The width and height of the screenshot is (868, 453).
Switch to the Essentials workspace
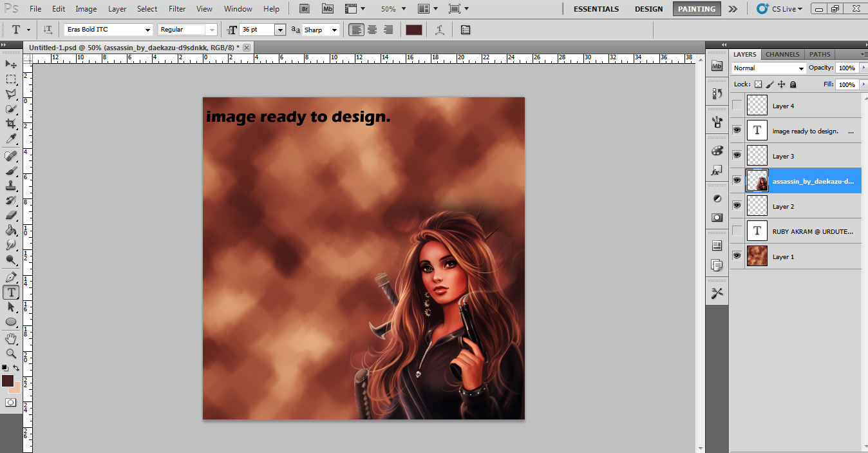[x=596, y=9]
